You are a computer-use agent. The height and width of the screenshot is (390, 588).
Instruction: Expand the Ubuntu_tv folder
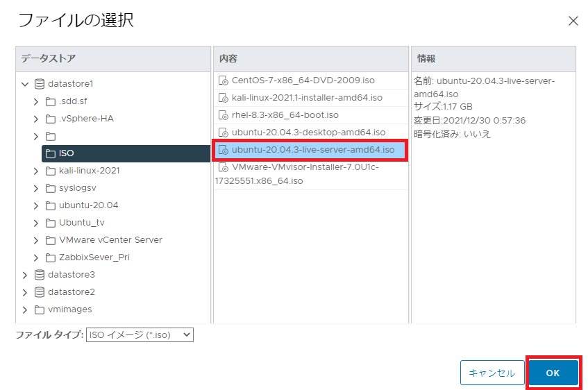tap(35, 223)
